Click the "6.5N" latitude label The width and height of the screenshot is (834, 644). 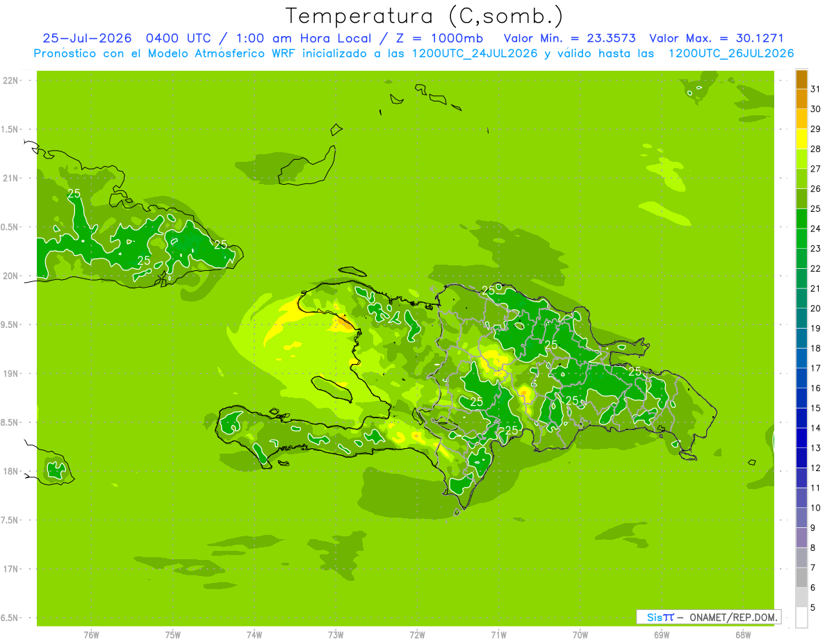tap(10, 618)
